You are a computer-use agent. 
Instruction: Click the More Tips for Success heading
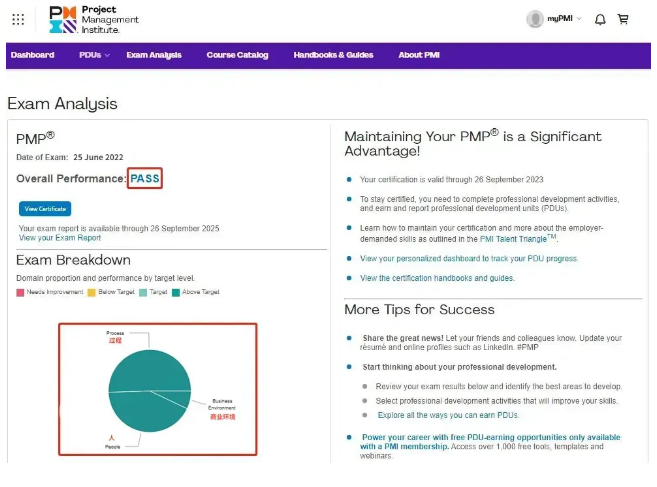click(x=419, y=309)
